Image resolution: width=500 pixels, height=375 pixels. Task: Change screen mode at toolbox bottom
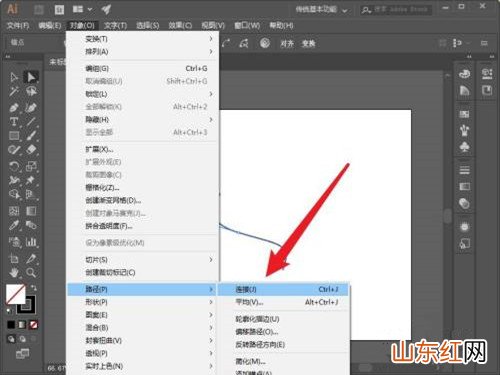(x=22, y=354)
